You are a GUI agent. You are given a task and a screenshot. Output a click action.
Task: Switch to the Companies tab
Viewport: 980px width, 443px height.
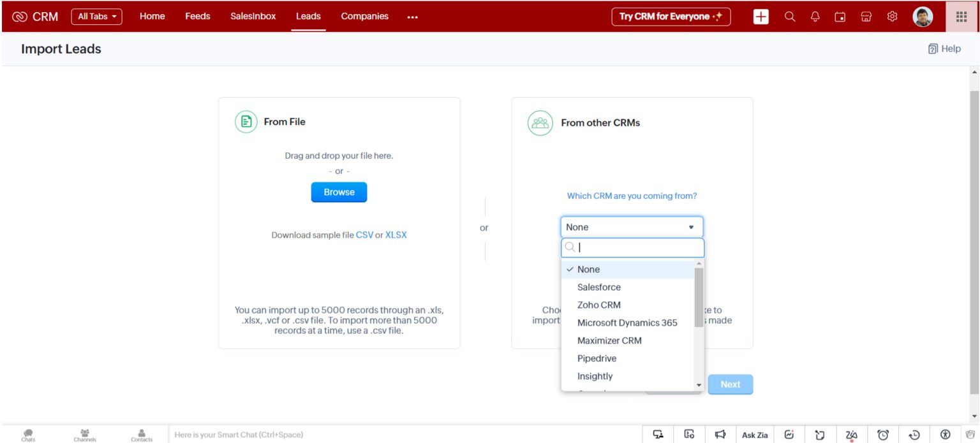(x=364, y=16)
